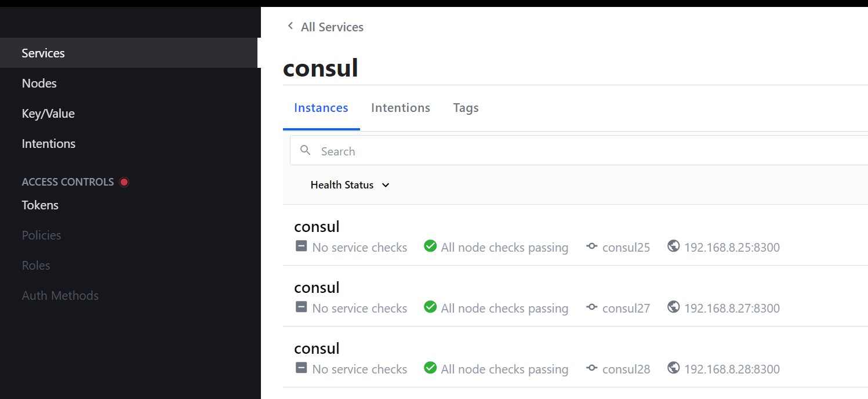Click address 192.168.8.28:8300
Viewport: 868px width, 399px height.
(732, 368)
